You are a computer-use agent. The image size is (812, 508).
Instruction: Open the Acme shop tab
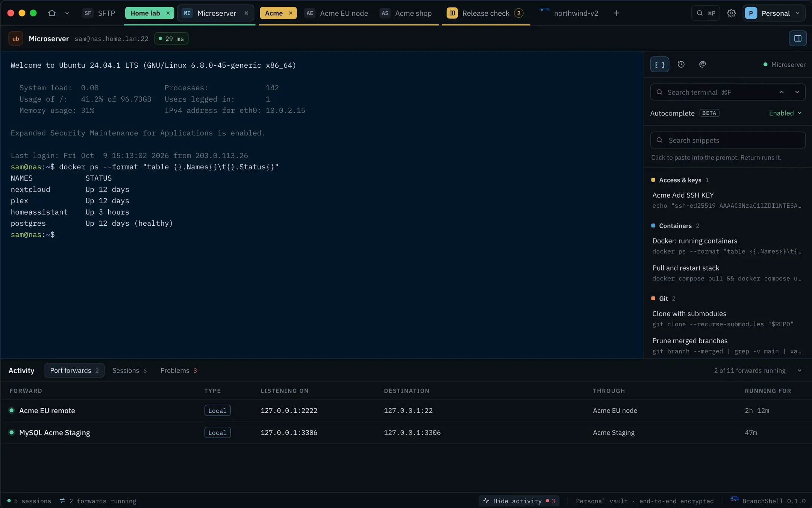coord(406,13)
